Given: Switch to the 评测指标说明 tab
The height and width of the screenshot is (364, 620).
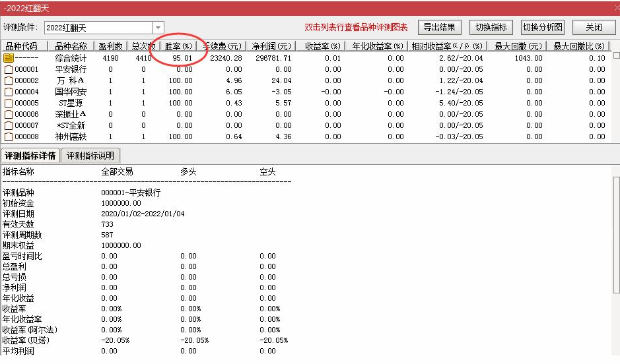Looking at the screenshot, I should click(x=90, y=156).
